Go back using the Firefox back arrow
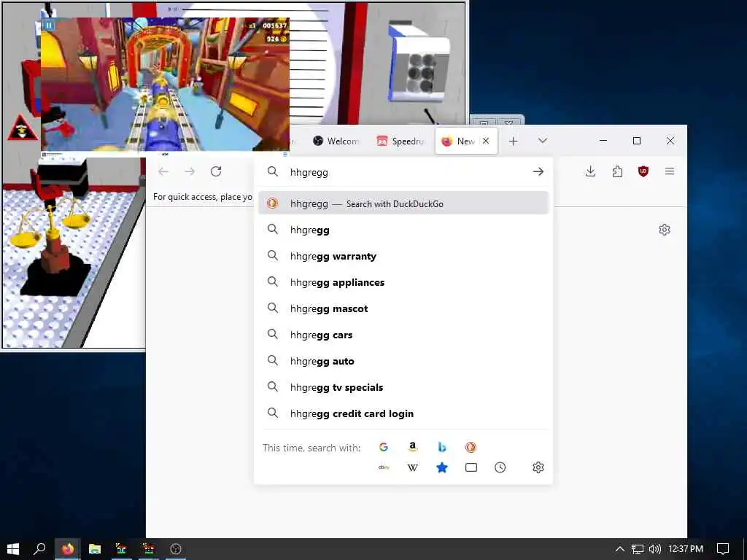The height and width of the screenshot is (560, 747). click(x=163, y=171)
